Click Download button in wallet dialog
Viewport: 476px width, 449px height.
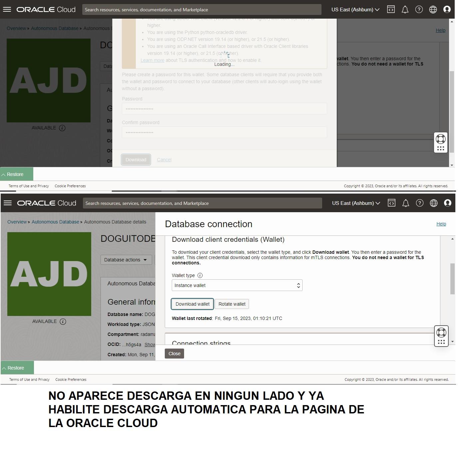136,160
